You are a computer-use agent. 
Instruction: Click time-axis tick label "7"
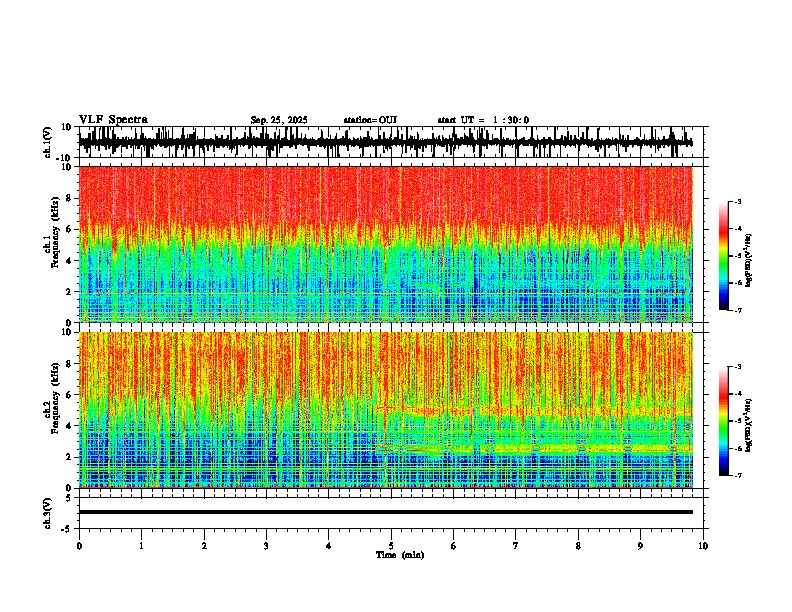coord(516,546)
